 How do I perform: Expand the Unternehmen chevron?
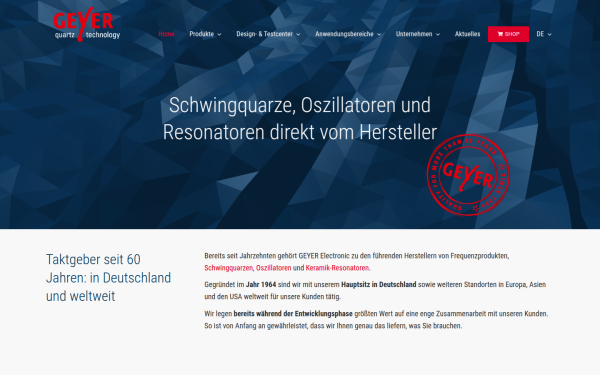pos(438,34)
